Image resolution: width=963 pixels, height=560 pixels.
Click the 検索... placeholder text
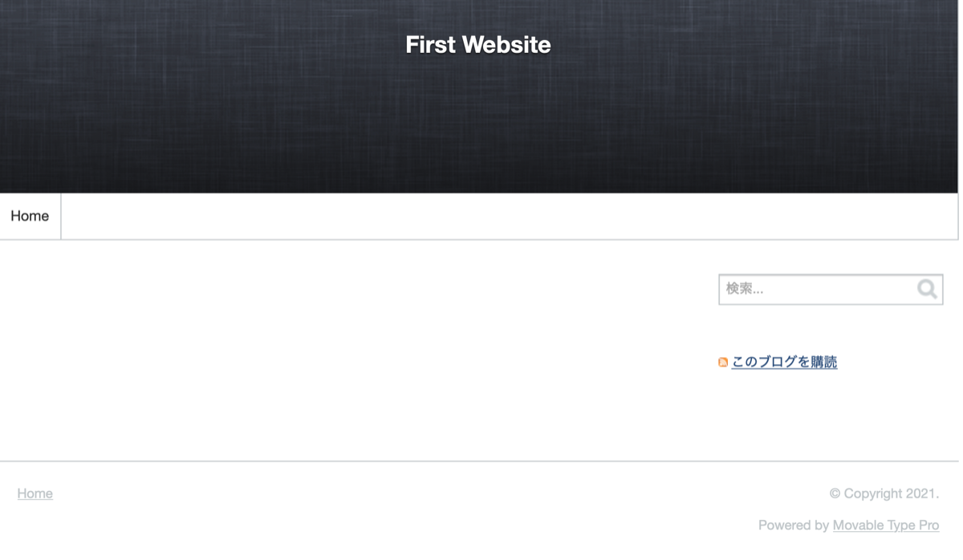[745, 289]
